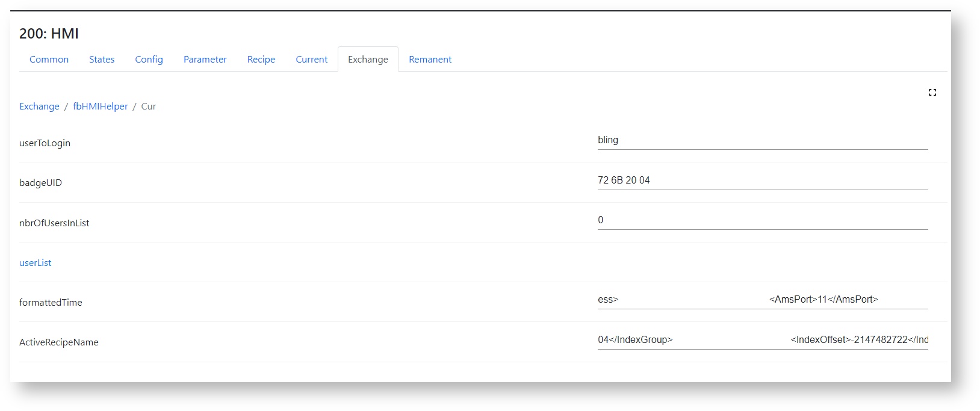Click the 200: HMI heading
Screen dimensions: 980x411
(x=49, y=34)
